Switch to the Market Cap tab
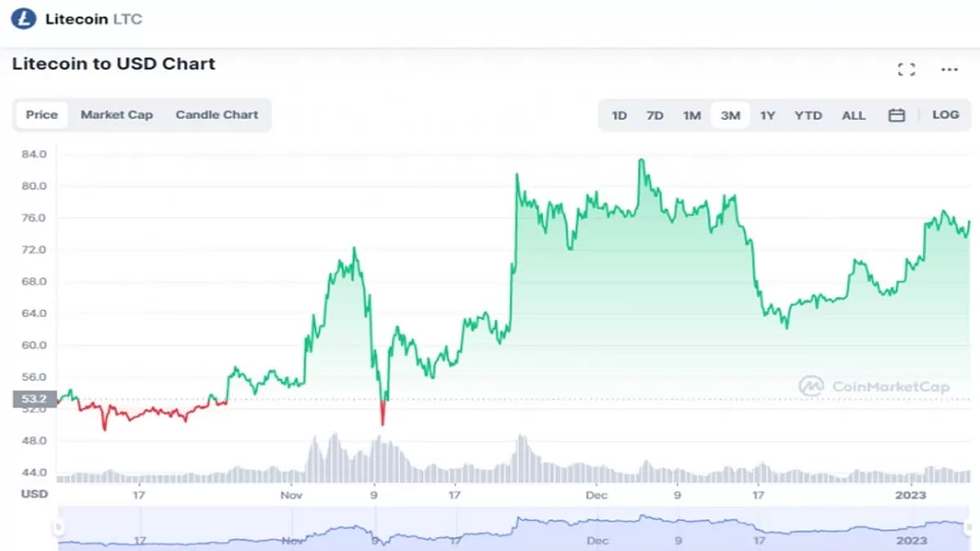980x551 pixels. (x=117, y=114)
